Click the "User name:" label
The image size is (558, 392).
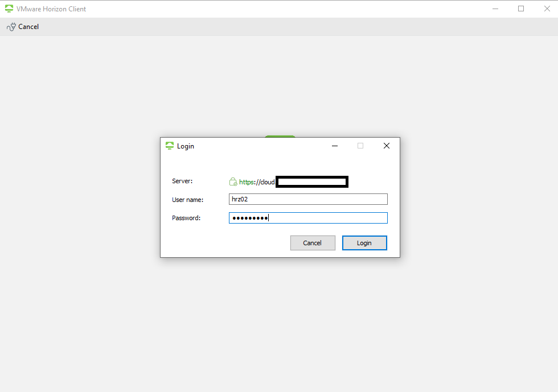pyautogui.click(x=187, y=200)
